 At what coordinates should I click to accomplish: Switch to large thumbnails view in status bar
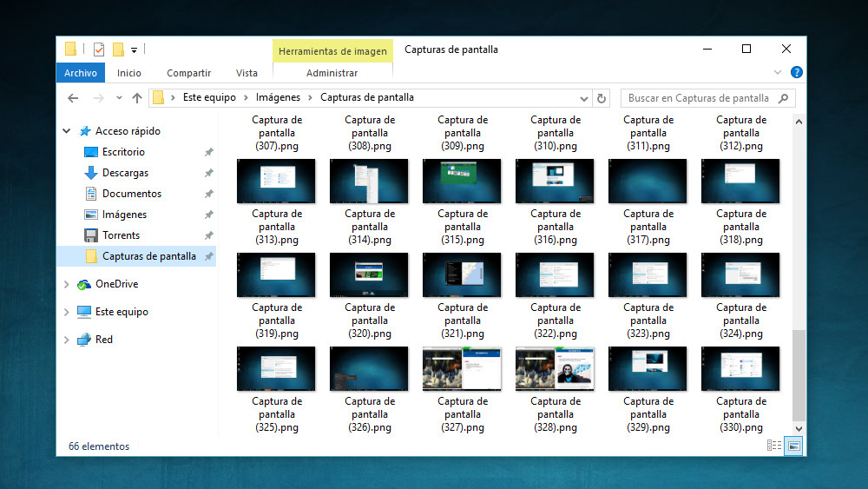point(794,446)
